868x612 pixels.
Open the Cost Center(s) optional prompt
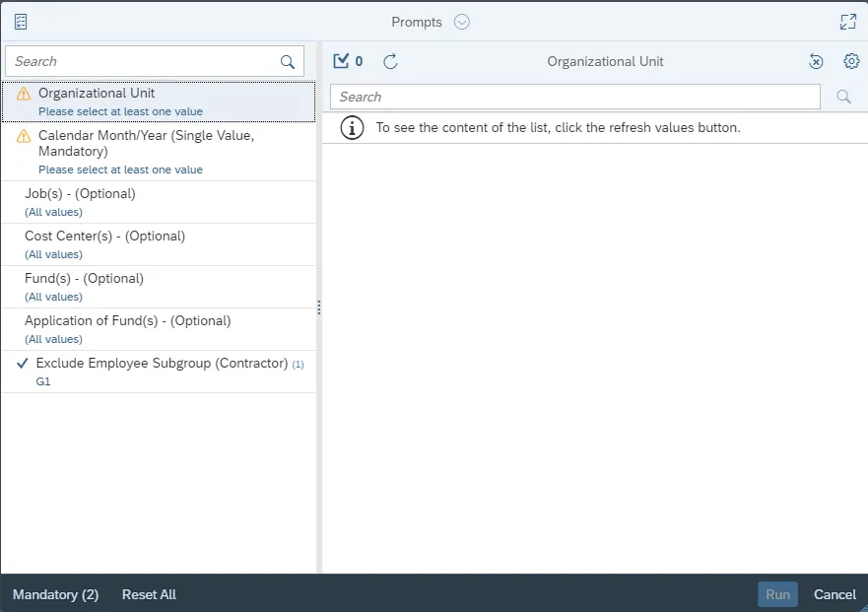tap(158, 244)
